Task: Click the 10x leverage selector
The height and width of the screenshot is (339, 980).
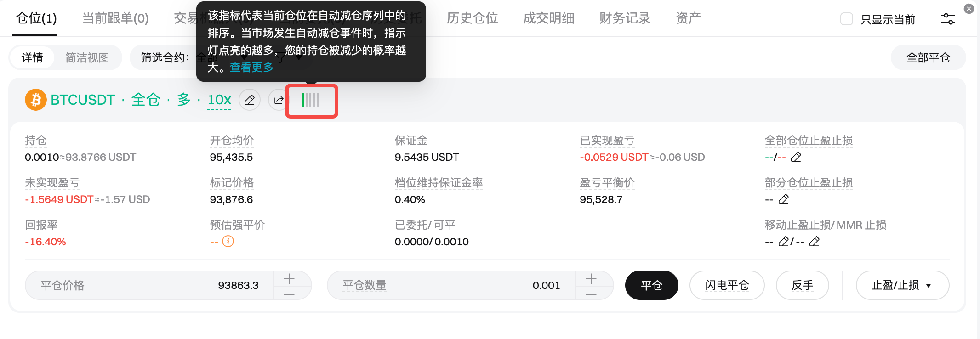Action: (x=219, y=100)
